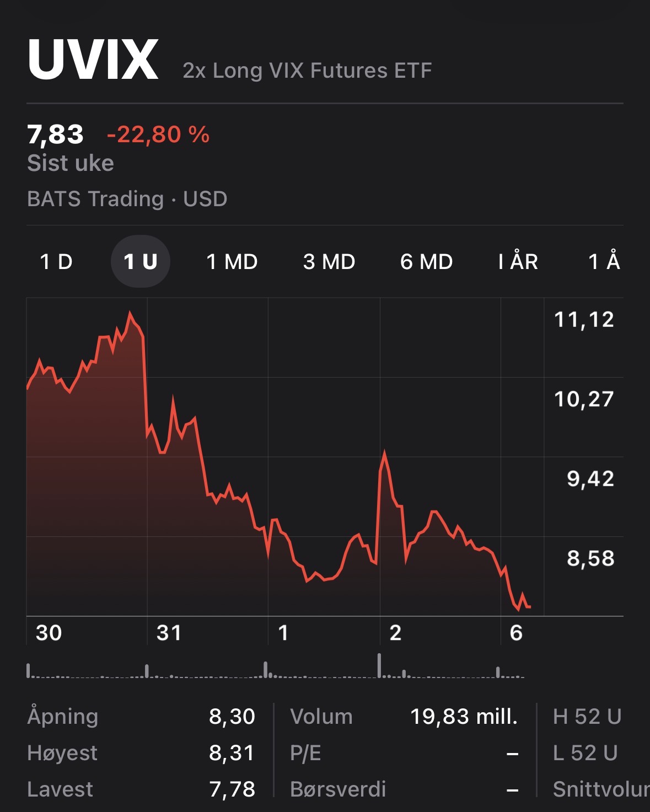Tap the chart spike at day 2

[x=384, y=453]
